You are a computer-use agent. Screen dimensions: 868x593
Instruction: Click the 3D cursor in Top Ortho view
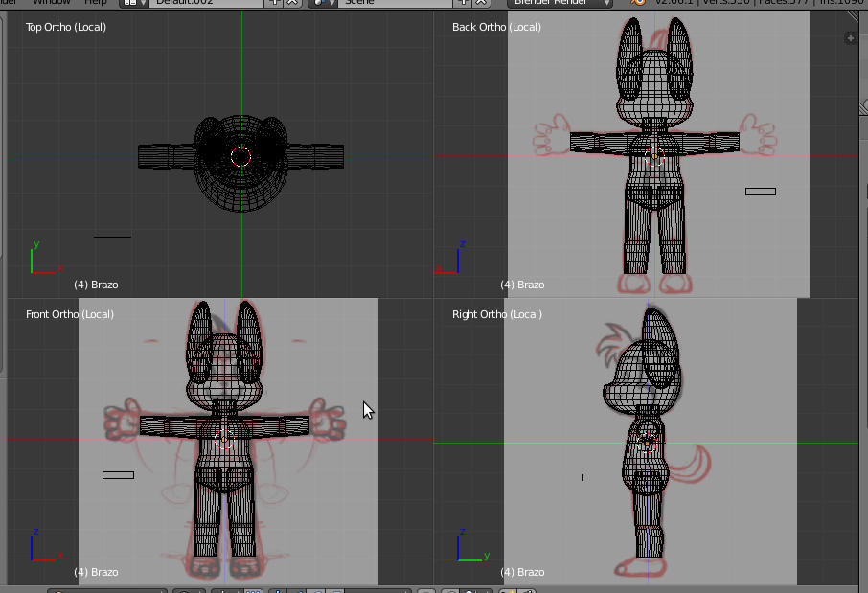pos(240,157)
